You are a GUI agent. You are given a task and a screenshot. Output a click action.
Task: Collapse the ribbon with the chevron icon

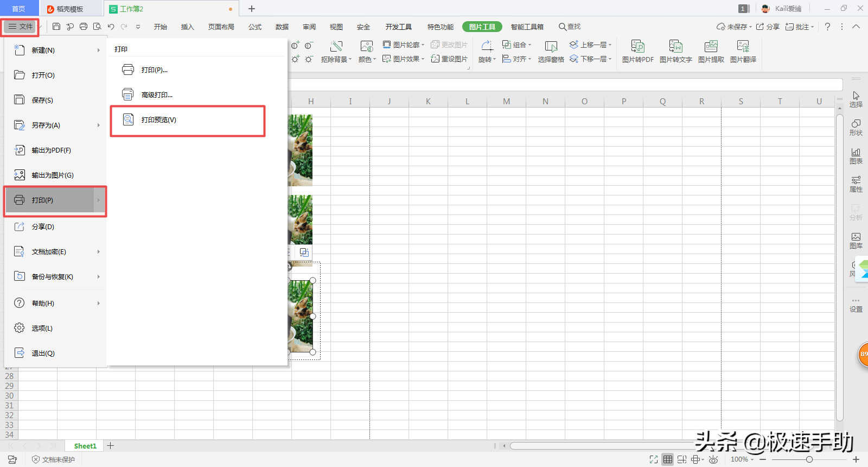856,27
